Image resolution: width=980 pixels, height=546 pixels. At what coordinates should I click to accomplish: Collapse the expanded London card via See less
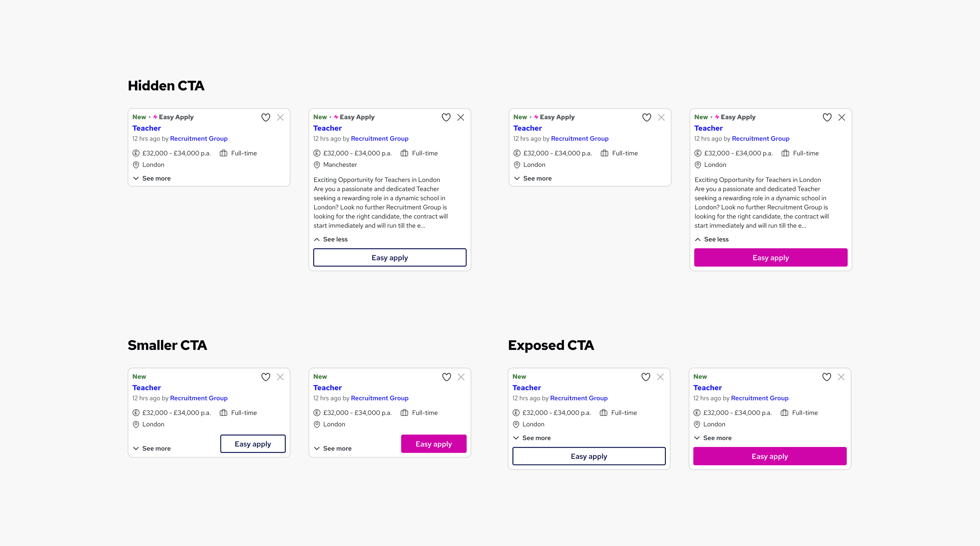coord(712,239)
